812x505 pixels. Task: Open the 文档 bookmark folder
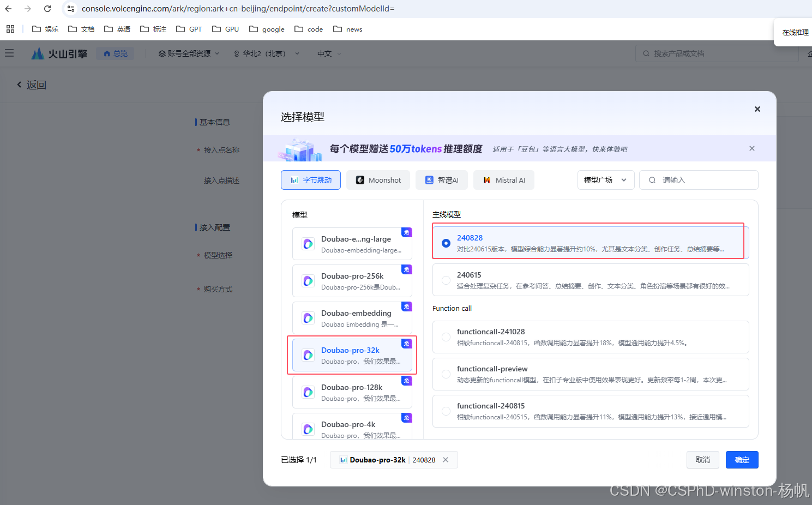click(81, 29)
